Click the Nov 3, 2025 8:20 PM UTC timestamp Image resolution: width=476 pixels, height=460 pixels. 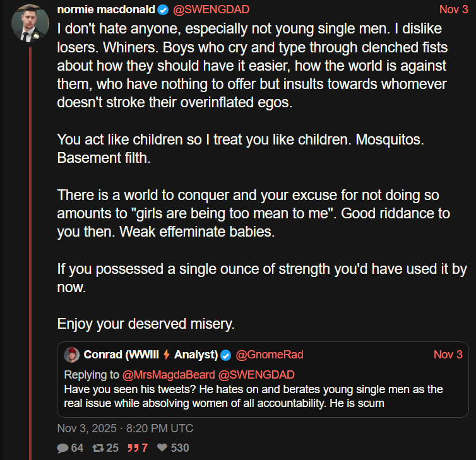pos(125,428)
